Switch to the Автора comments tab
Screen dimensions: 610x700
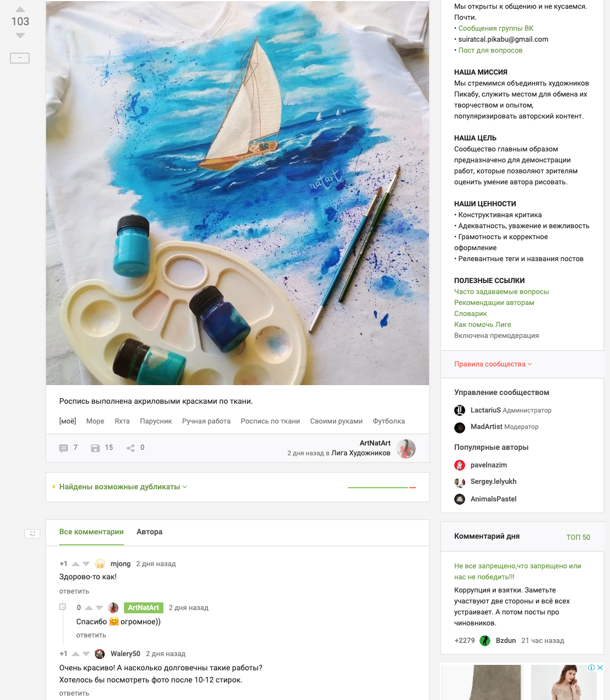pos(149,532)
